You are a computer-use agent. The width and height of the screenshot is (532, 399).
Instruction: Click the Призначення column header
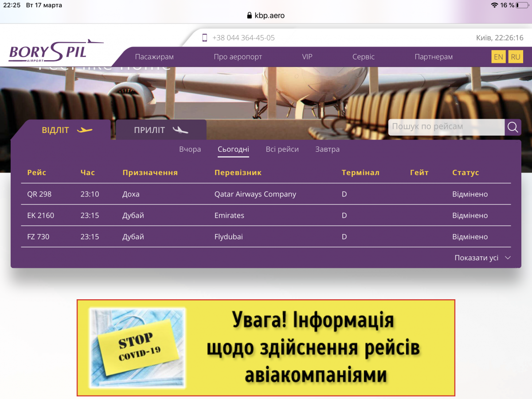tap(150, 172)
